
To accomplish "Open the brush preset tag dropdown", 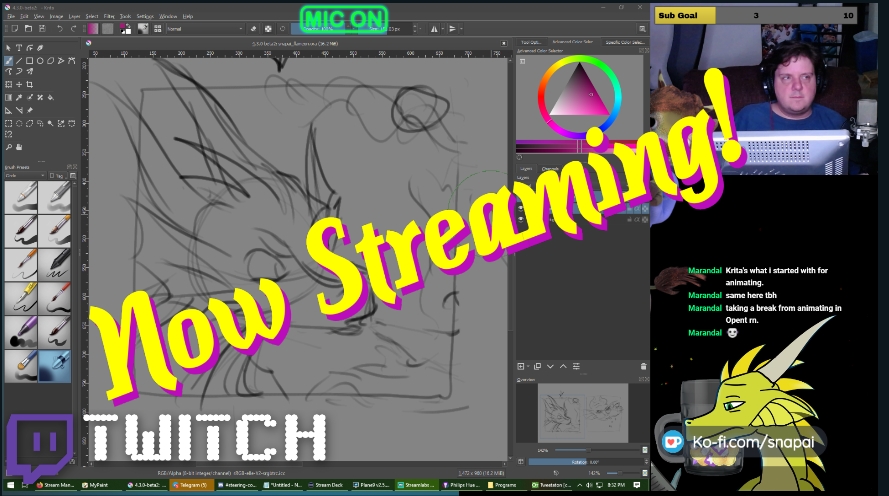I will [x=25, y=176].
